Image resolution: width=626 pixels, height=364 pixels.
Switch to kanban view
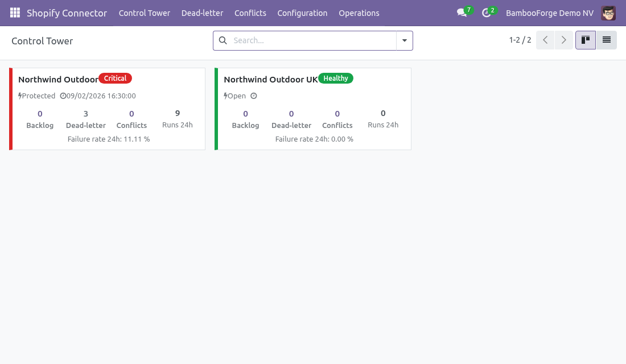point(585,40)
